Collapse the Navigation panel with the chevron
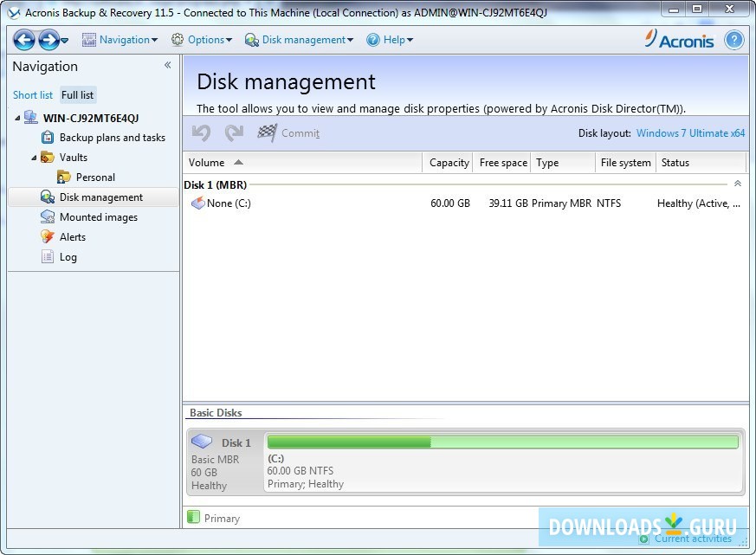 point(167,65)
